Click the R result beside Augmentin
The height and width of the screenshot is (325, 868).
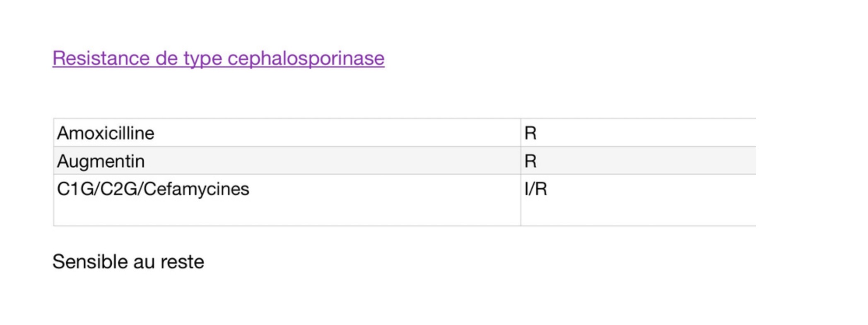click(x=530, y=161)
